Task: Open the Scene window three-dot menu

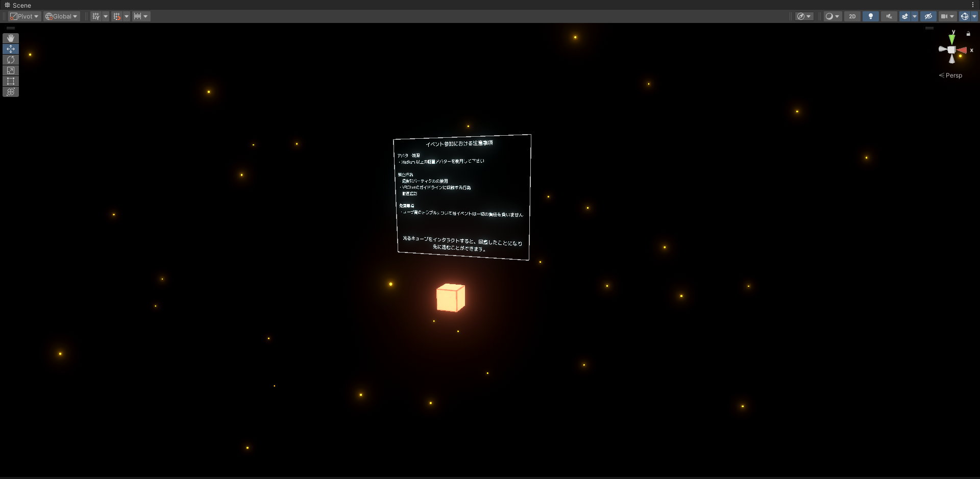Action: point(973,5)
